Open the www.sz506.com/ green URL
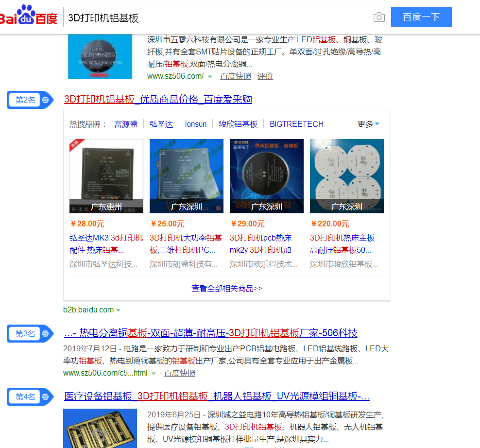Screen dimensions: 480x448 pos(175,76)
